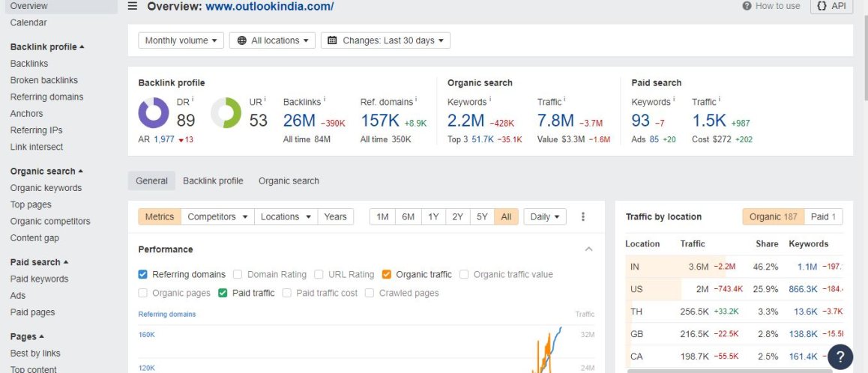Open the How to use help icon
Screen dimensions: 868x373
747,6
